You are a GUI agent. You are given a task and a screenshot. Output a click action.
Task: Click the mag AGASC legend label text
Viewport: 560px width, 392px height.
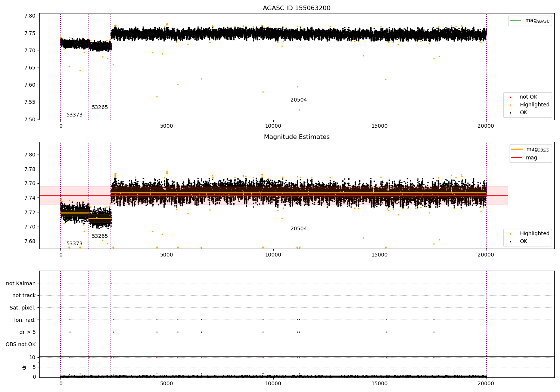[x=537, y=21]
